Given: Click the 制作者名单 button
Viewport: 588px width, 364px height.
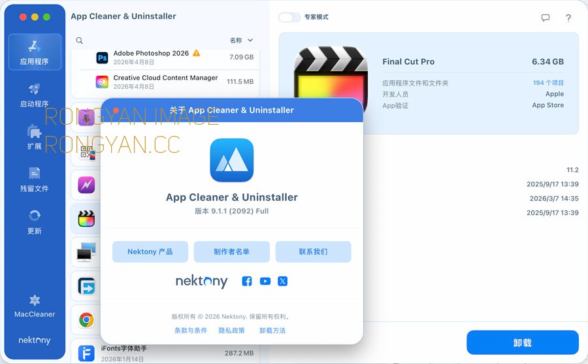Looking at the screenshot, I should [232, 252].
